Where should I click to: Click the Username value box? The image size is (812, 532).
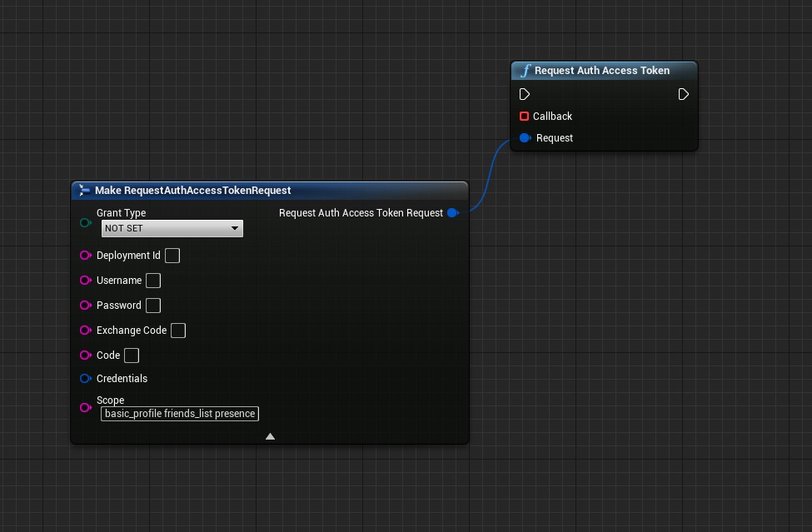pyautogui.click(x=153, y=281)
